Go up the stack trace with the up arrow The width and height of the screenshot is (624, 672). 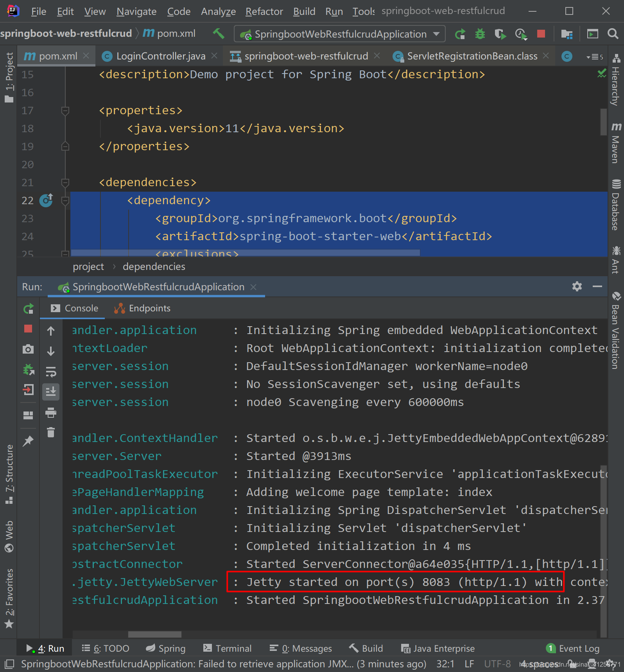pyautogui.click(x=51, y=331)
